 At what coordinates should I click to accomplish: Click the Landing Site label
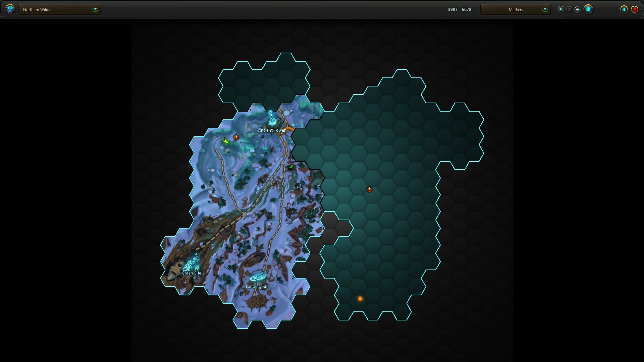pos(258,287)
